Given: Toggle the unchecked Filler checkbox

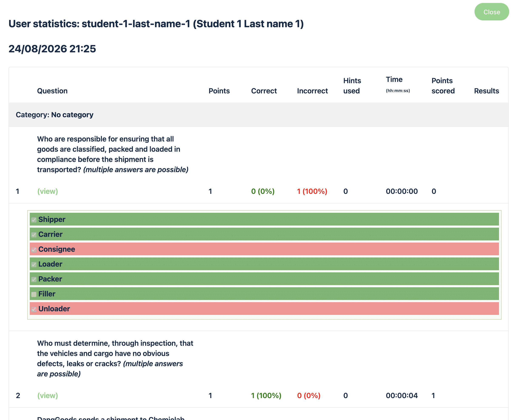Looking at the screenshot, I should (34, 294).
